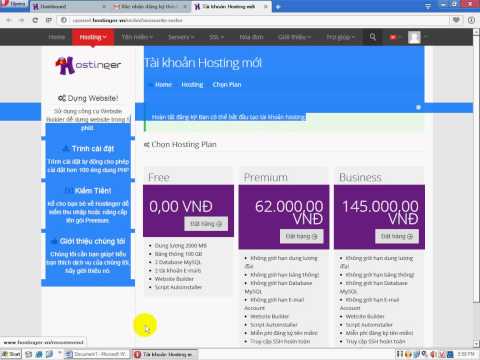Viewport: 480px width, 360px height.
Task: Open the Speed Dial grid icon
Action: pos(49,20)
